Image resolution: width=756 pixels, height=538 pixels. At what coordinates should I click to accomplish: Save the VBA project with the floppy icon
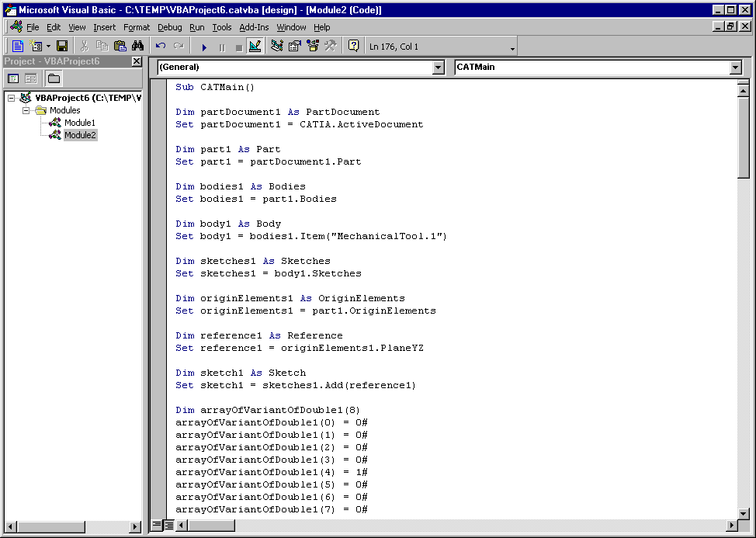62,47
